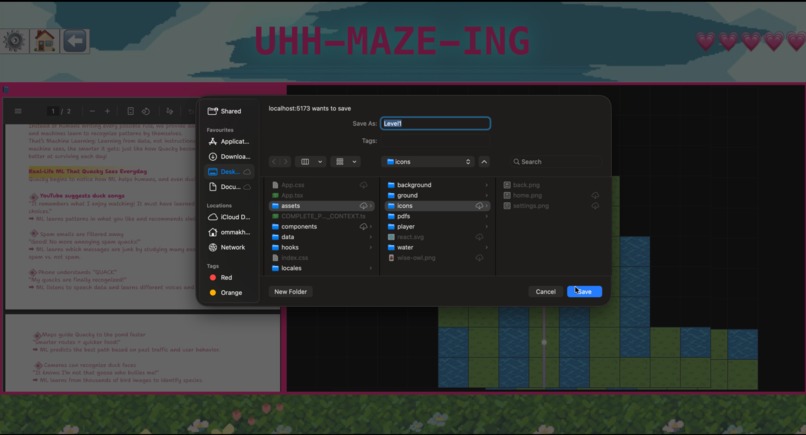This screenshot has width=806, height=435.
Task: Click iCloud download icon beside wise-owl.png
Action: [x=479, y=258]
